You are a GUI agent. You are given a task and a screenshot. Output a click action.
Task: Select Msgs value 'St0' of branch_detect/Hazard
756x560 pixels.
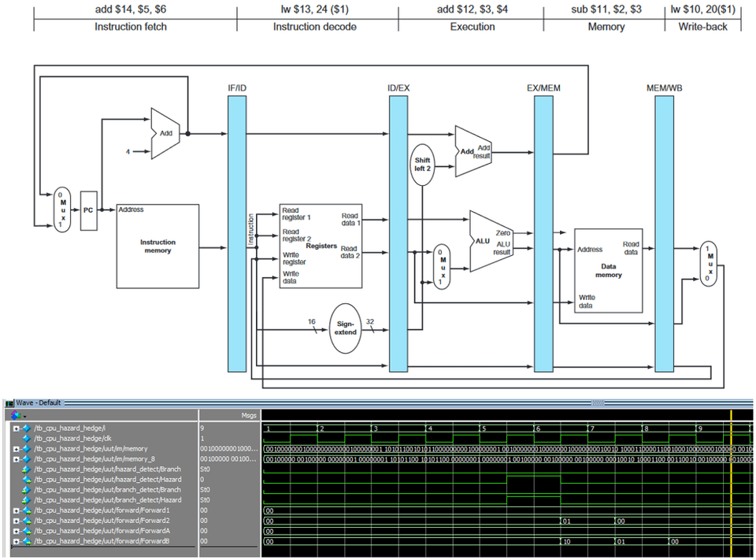(205, 500)
